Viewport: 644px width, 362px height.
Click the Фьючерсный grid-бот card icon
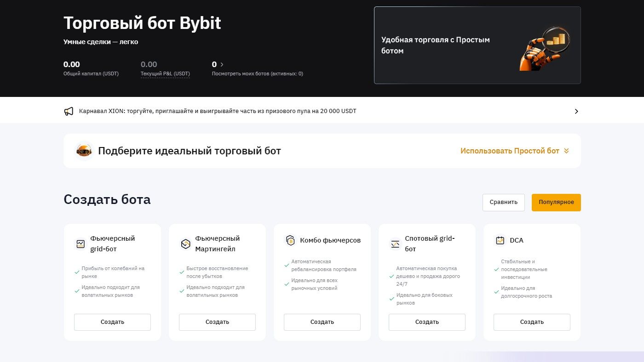[x=80, y=244]
